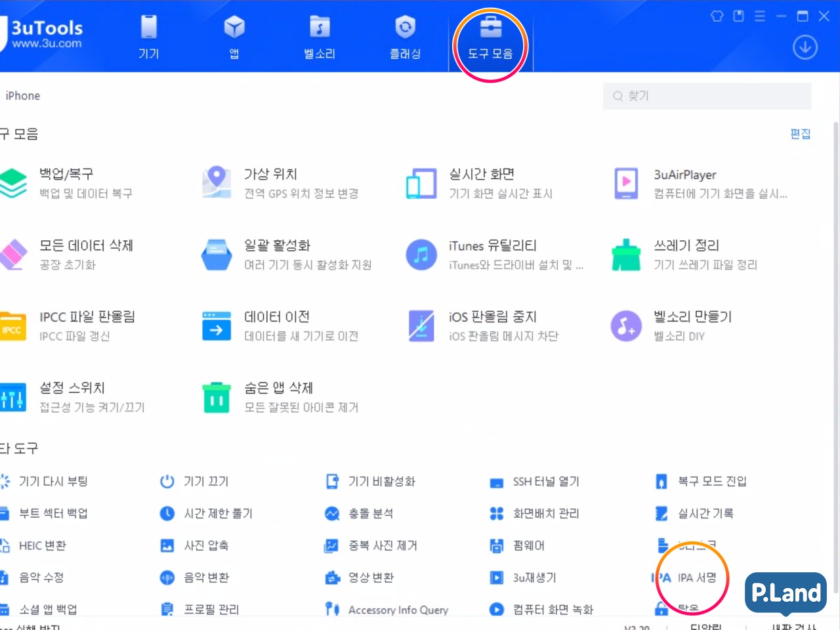Open 3uAirPlayer tool icon

(626, 183)
